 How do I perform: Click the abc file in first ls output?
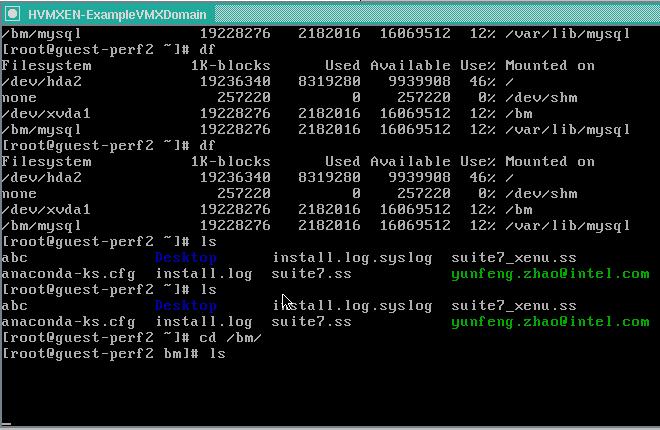click(x=14, y=257)
